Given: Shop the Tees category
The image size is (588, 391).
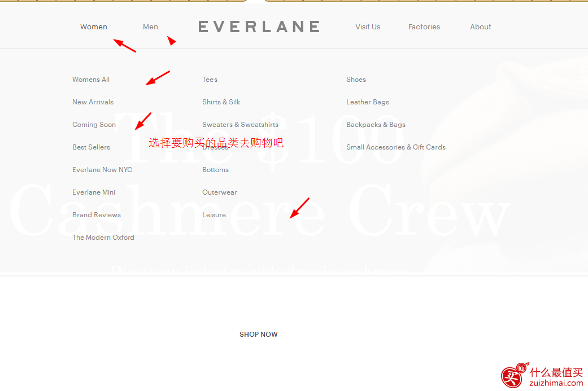Looking at the screenshot, I should (210, 80).
